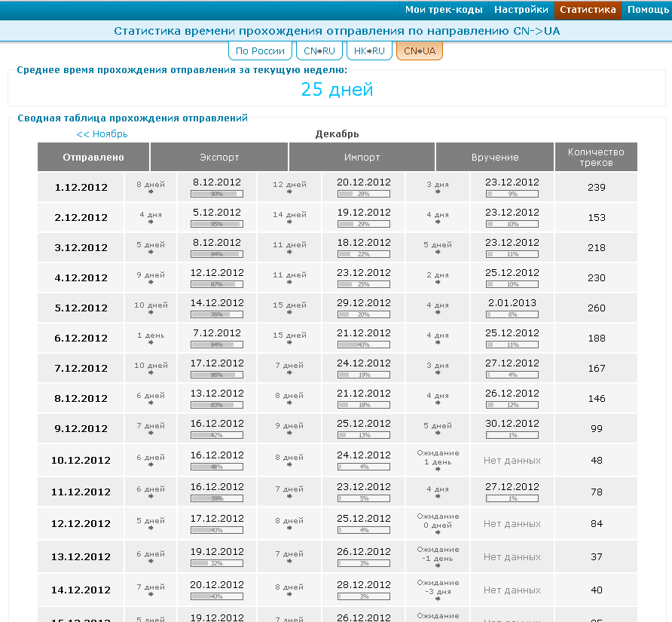Select the sent date 12.12.2012
The height and width of the screenshot is (622, 672).
click(81, 524)
